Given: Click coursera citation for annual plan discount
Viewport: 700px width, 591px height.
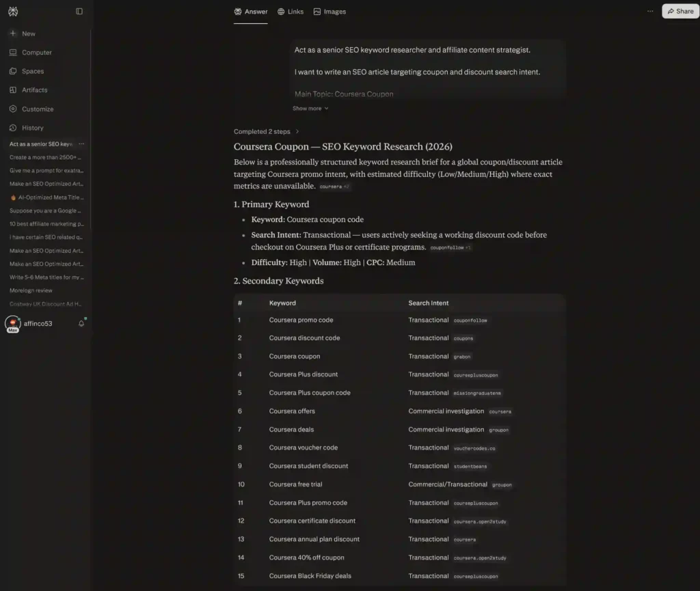Looking at the screenshot, I should click(x=465, y=540).
